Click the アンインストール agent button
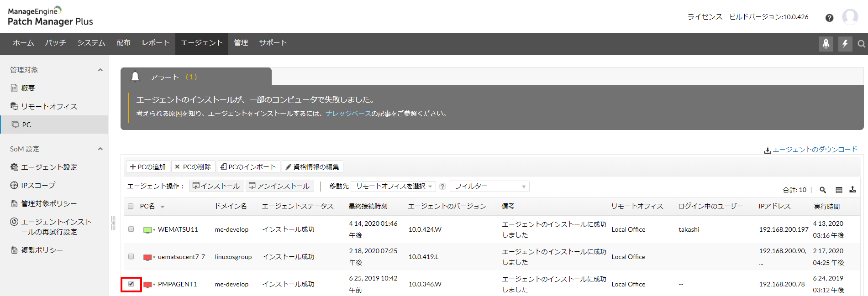 [x=279, y=186]
